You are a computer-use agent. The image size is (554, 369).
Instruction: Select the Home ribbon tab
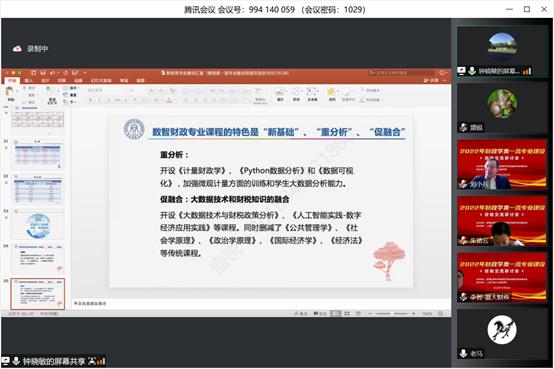click(12, 81)
